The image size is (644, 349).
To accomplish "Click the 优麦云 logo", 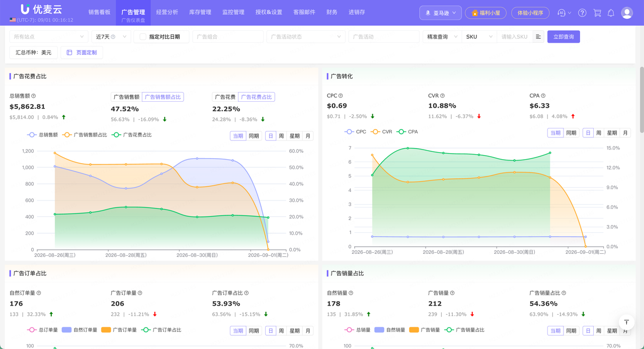I will click(41, 9).
